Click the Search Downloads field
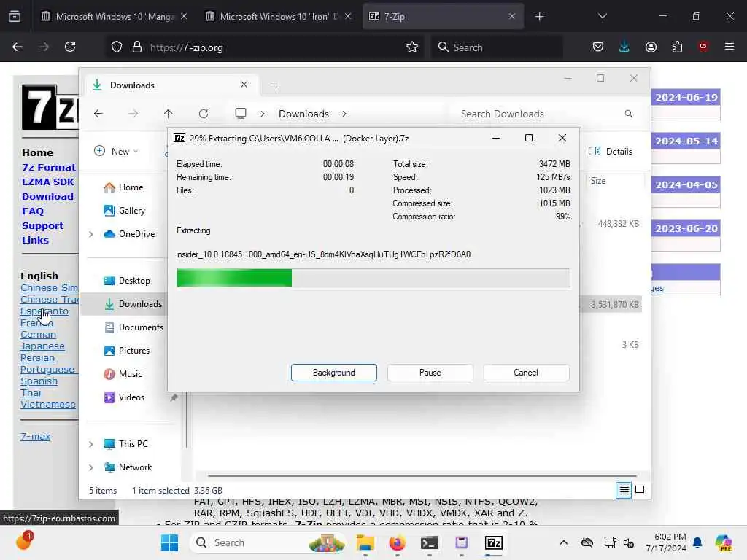The height and width of the screenshot is (560, 747). (x=547, y=114)
